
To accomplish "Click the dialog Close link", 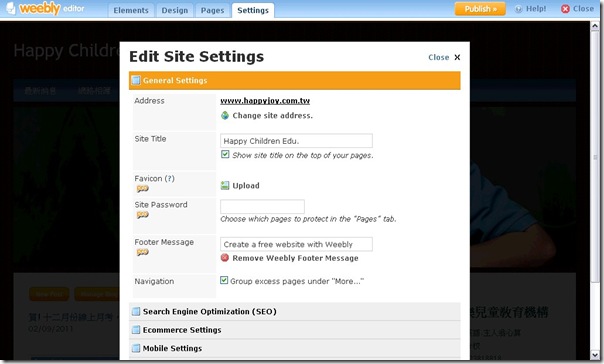I will [438, 57].
